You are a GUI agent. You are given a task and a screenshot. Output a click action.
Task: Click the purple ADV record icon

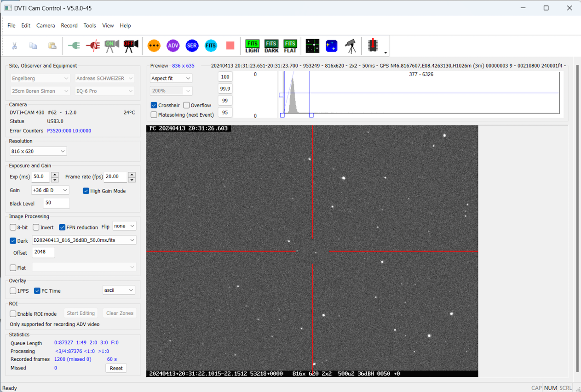pyautogui.click(x=173, y=45)
